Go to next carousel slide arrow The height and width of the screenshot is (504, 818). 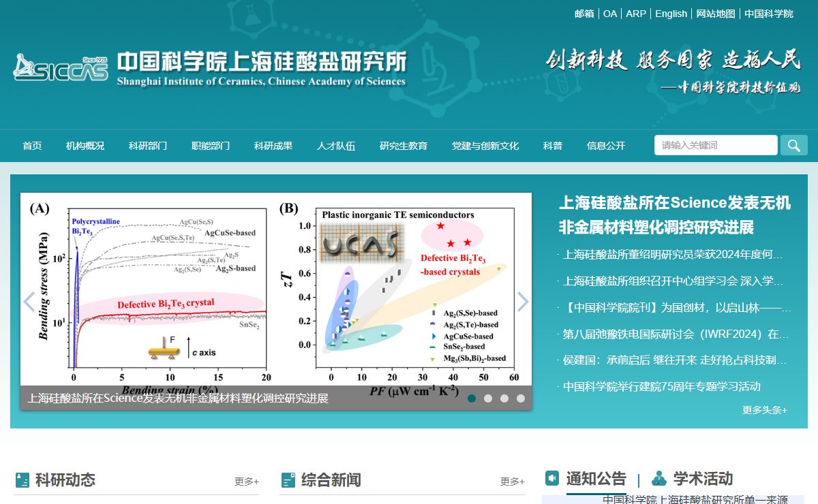pyautogui.click(x=523, y=302)
